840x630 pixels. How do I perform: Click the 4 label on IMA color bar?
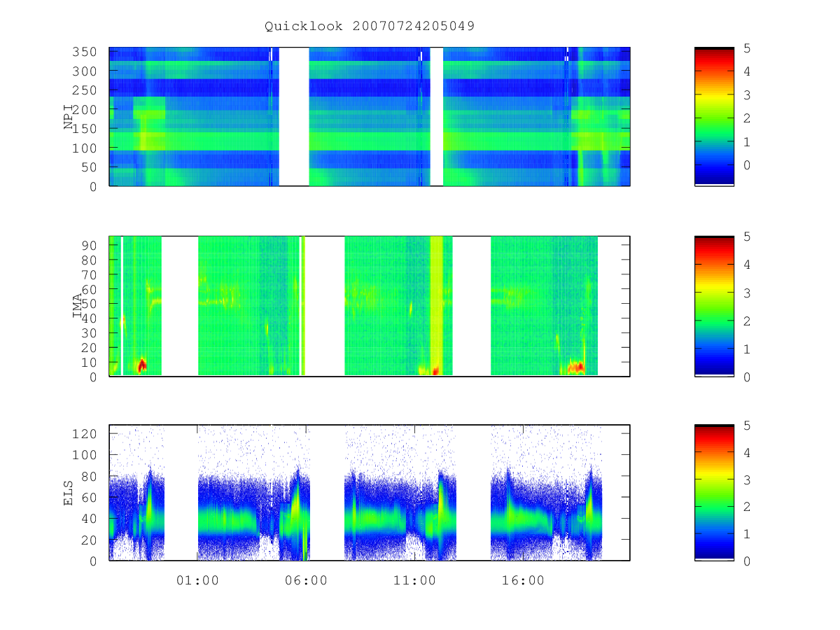(x=748, y=265)
